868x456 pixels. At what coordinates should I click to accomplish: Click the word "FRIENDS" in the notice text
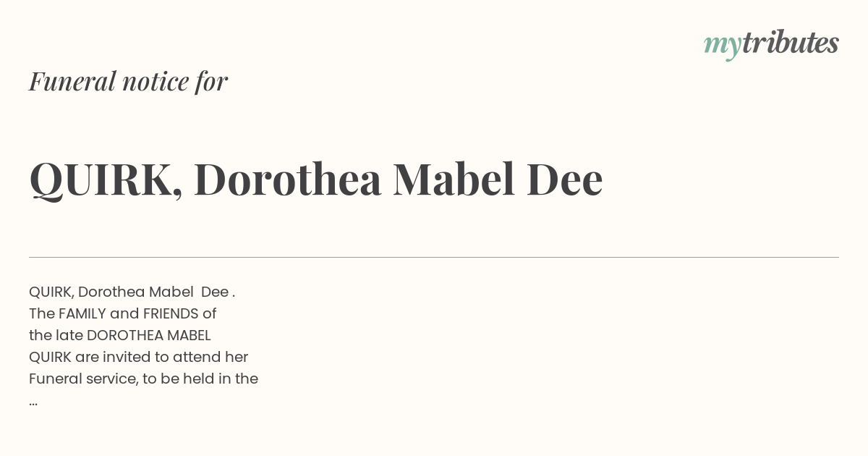(x=171, y=313)
